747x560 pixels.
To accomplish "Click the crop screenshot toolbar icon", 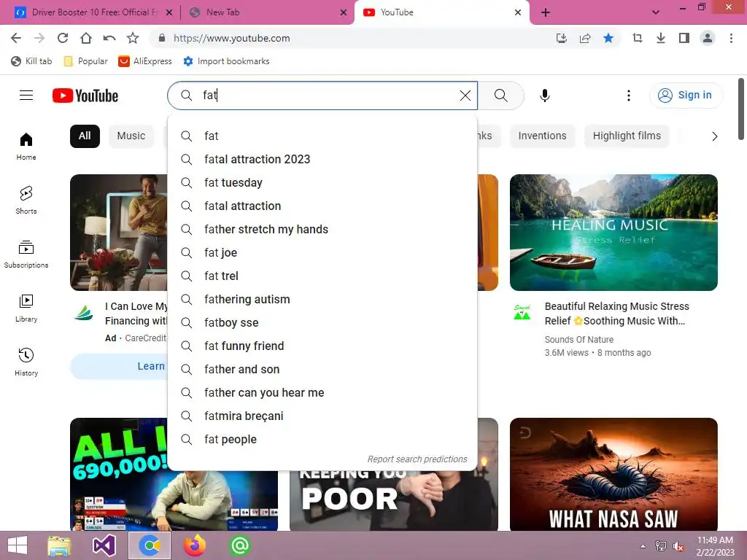I will 638,38.
